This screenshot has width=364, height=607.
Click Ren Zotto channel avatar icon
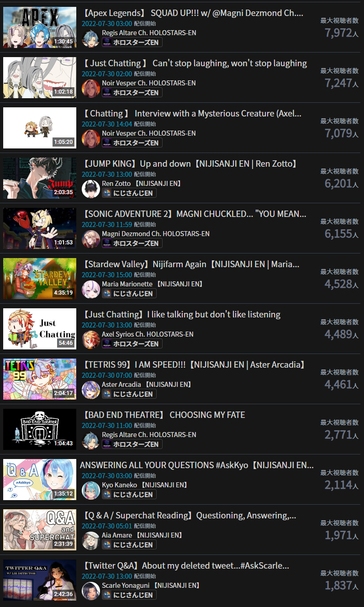tap(91, 189)
